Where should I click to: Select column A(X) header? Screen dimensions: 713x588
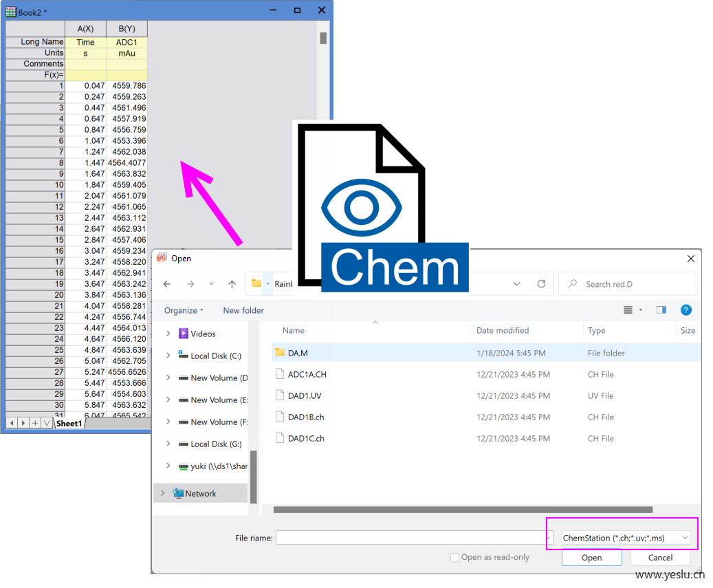[x=85, y=29]
